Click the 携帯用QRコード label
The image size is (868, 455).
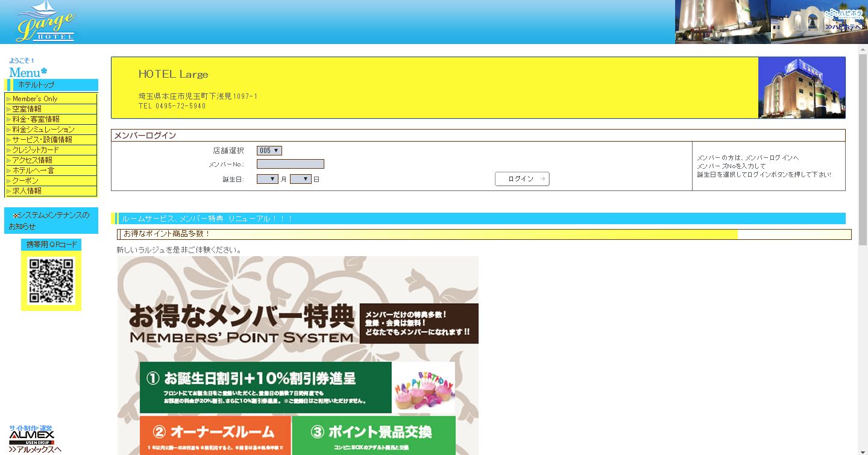point(51,245)
